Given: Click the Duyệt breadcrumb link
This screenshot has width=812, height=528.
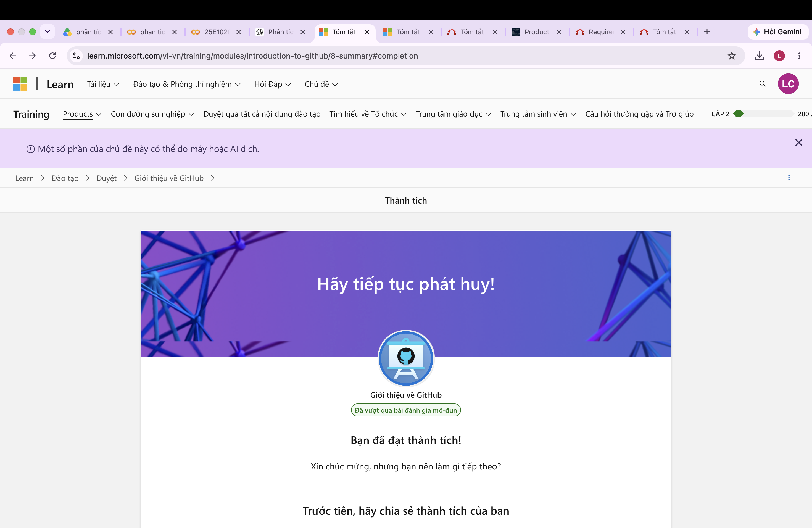Looking at the screenshot, I should (x=106, y=178).
